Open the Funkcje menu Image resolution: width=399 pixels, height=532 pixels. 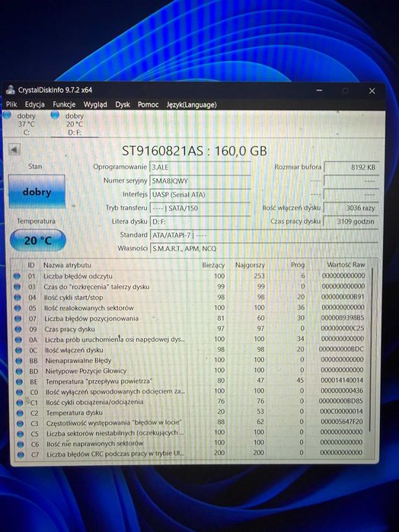coord(64,104)
